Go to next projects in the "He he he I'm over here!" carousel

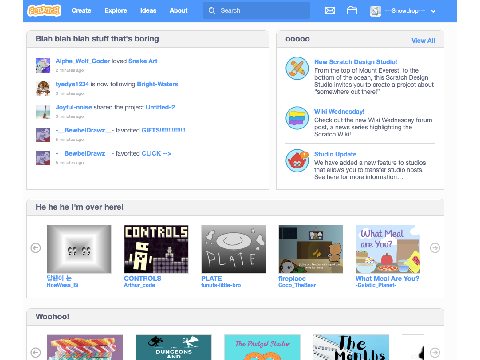click(x=435, y=248)
